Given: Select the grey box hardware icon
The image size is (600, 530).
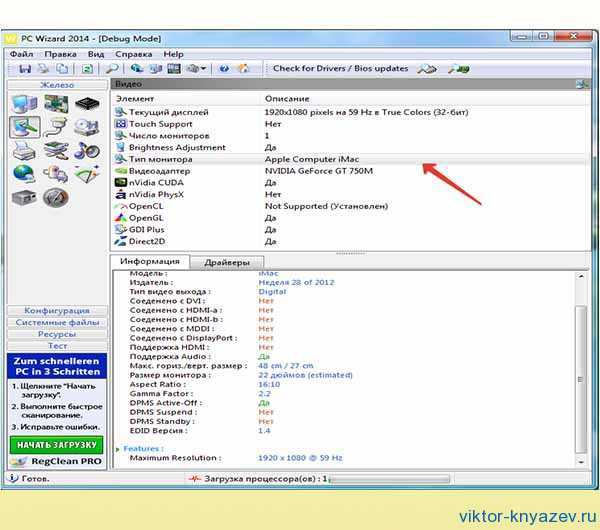Looking at the screenshot, I should [24, 197].
